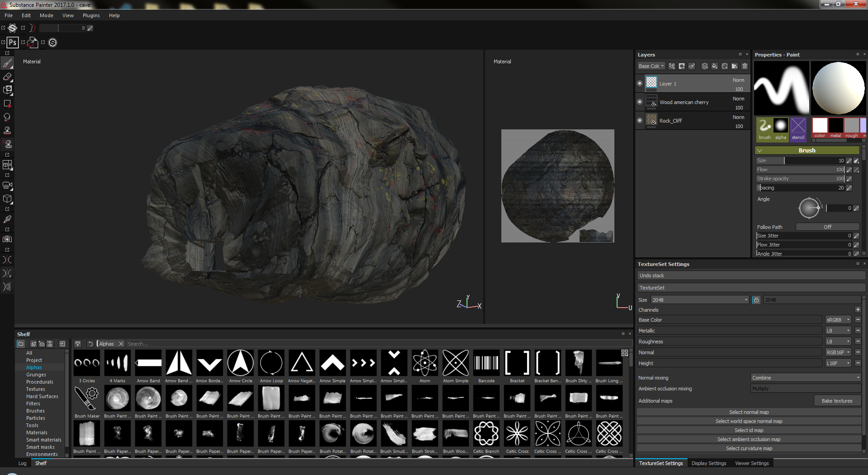This screenshot has width=868, height=475.
Task: Open the Metallic L8 format dropdown
Action: tap(838, 331)
